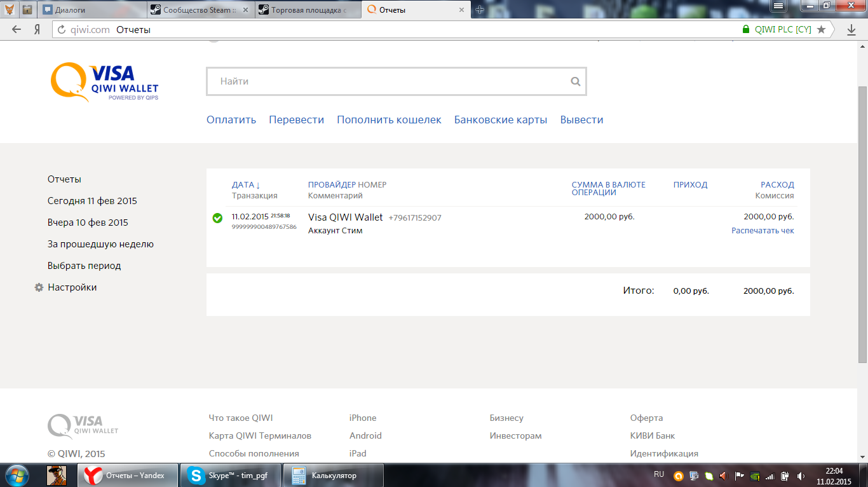Open Пополнить кошелек section
The width and height of the screenshot is (868, 487).
[x=389, y=120]
